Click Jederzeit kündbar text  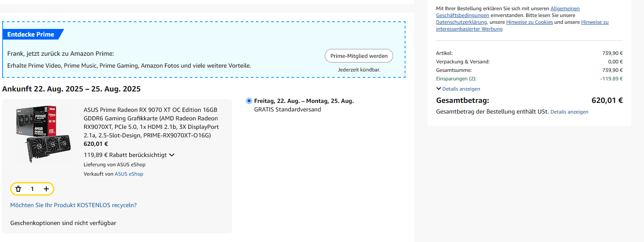359,69
